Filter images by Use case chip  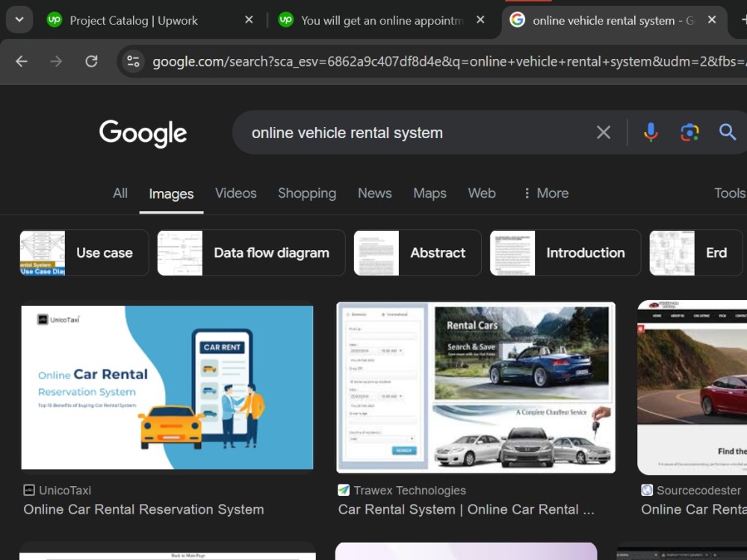[84, 253]
